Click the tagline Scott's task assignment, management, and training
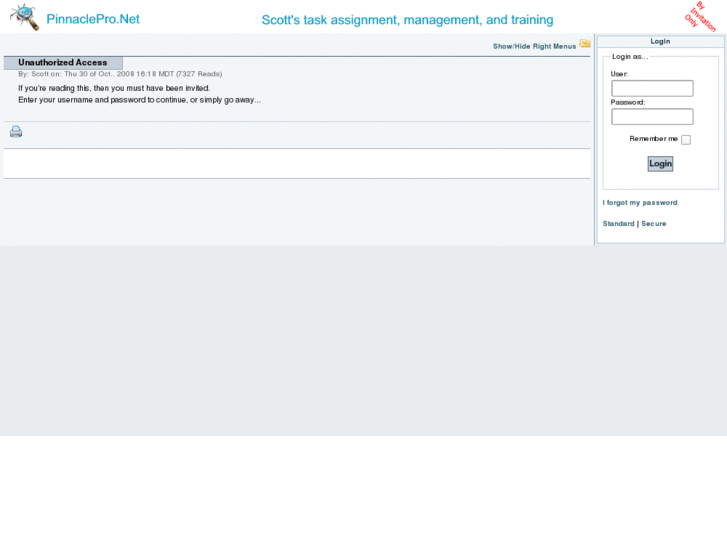 click(407, 20)
